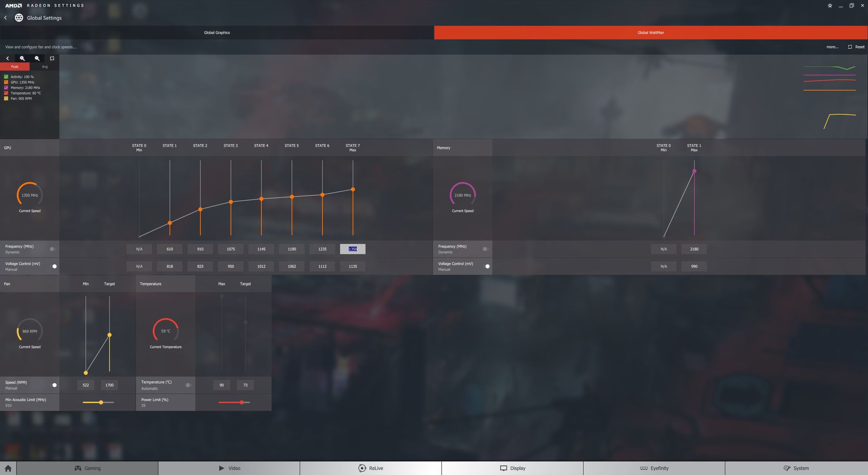Screen dimensions: 868x475
Task: Go back using the header arrow
Action: [x=5, y=18]
